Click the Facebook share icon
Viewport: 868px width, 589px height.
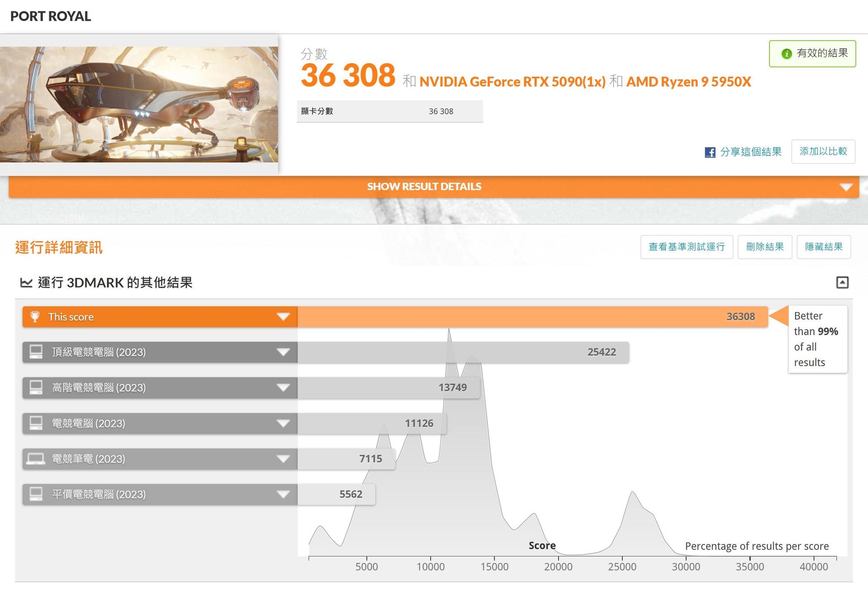click(x=710, y=152)
